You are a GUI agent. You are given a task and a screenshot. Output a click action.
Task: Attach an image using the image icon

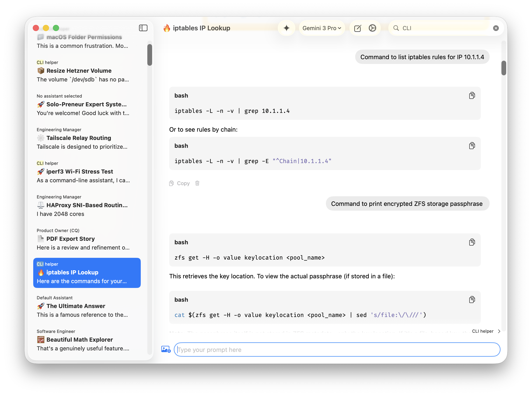pos(166,350)
